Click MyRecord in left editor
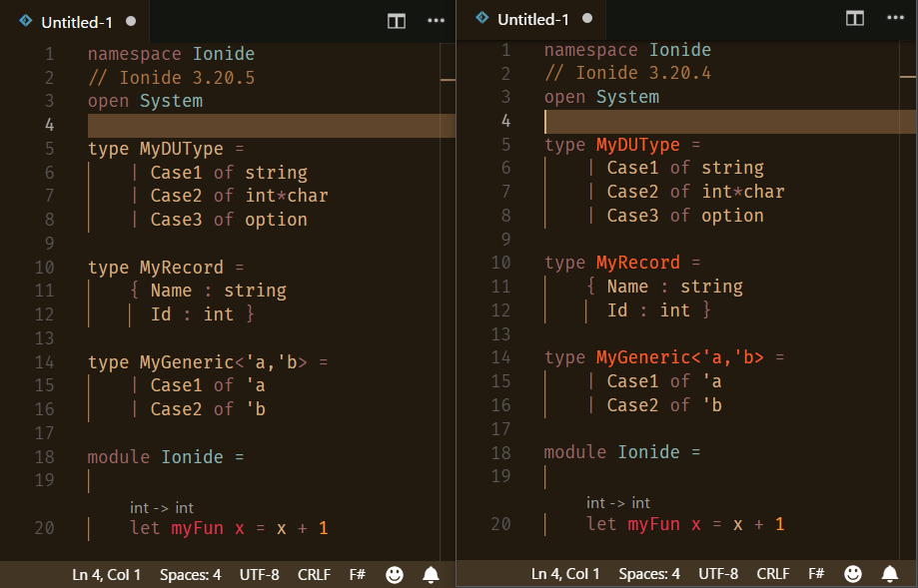Image resolution: width=918 pixels, height=588 pixels. tap(182, 268)
